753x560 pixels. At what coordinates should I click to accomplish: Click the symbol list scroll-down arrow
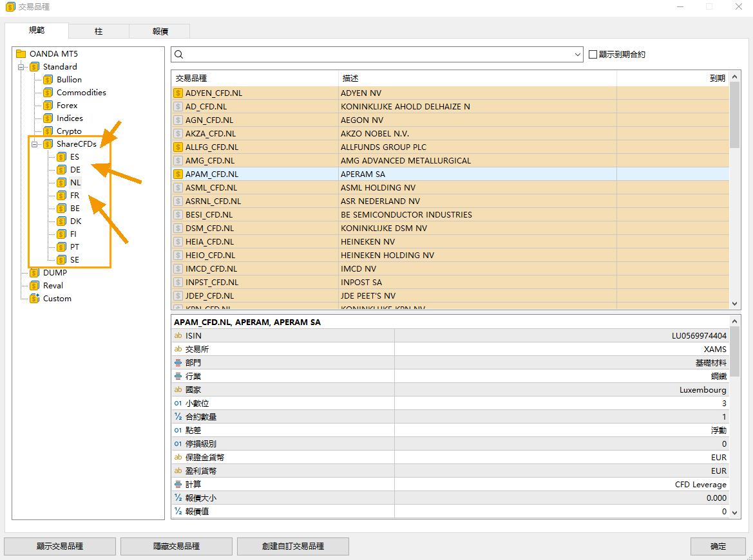point(734,304)
